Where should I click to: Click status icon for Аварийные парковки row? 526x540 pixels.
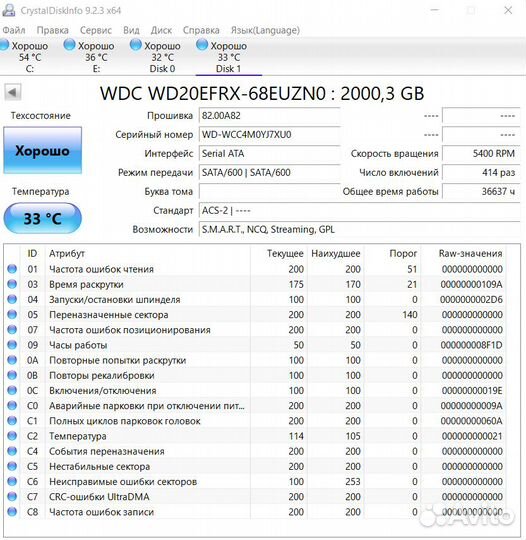pos(12,405)
